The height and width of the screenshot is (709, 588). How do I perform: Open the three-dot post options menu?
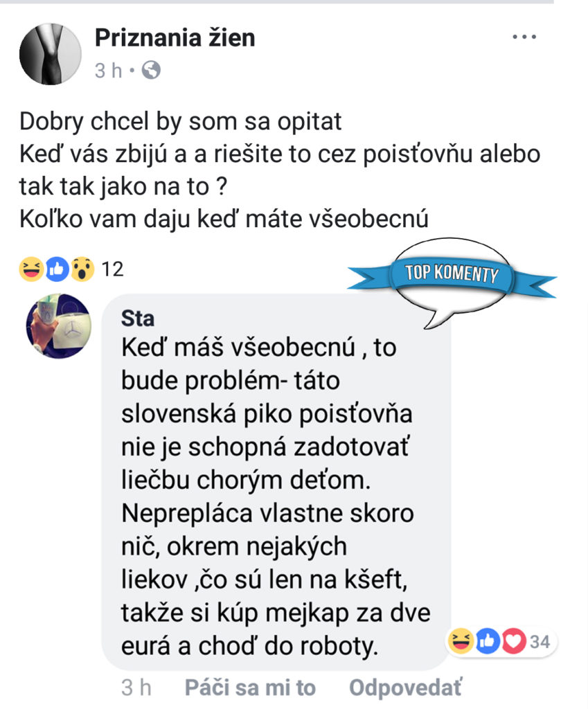[524, 37]
